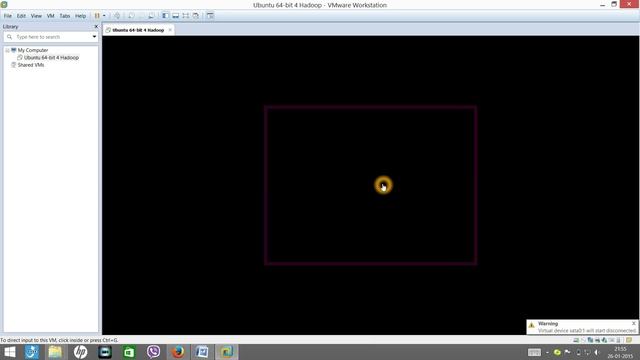Screen dimensions: 640x360
Task: Toggle the library pane visibility icon
Action: [165, 16]
